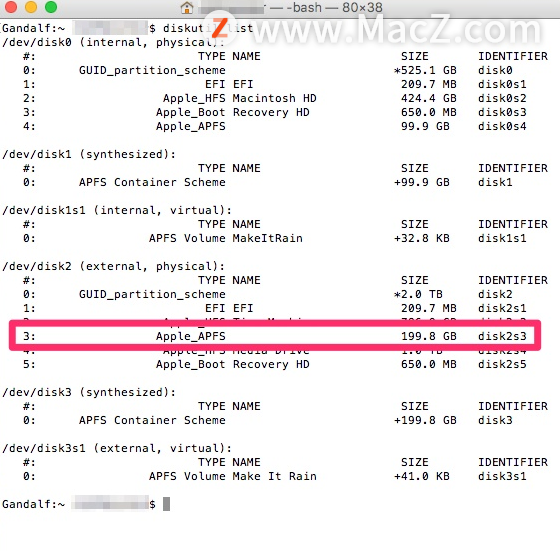Select the "/dev/disk1s1 (internal, virtual):" header
The image size is (560, 551).
click(117, 210)
